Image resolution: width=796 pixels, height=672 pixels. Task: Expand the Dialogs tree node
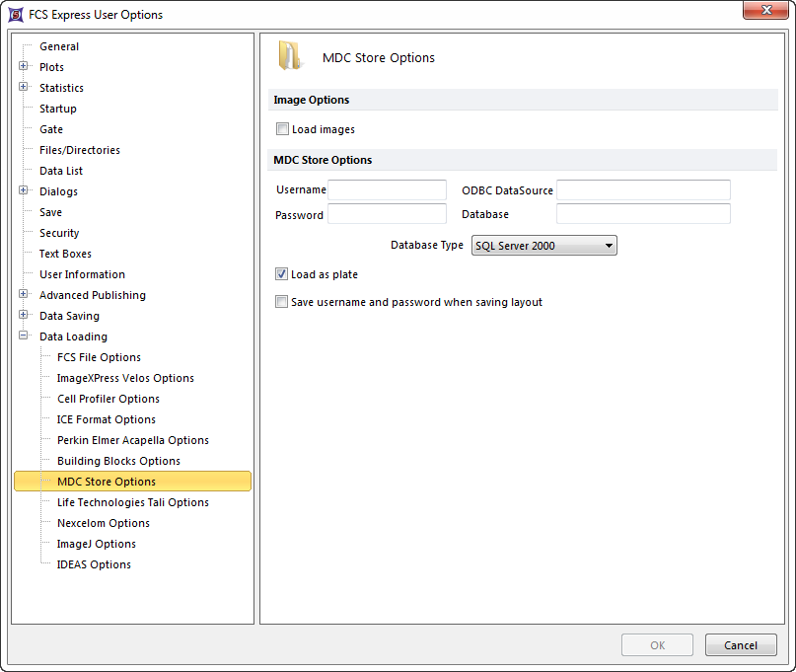[x=24, y=191]
